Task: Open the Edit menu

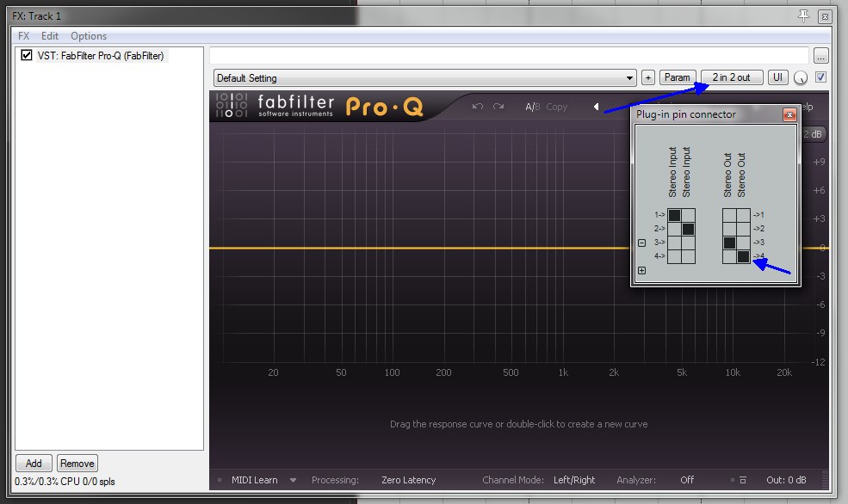Action: pos(50,35)
